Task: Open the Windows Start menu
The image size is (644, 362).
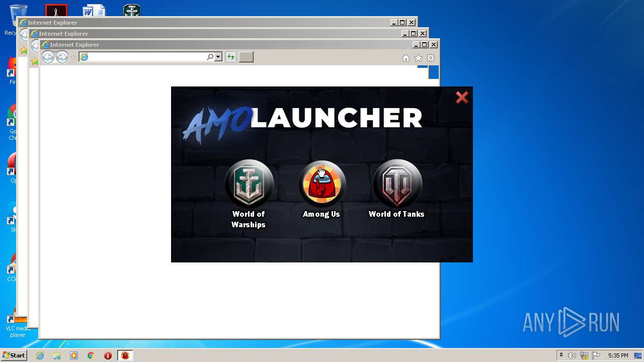Action: coord(14,355)
